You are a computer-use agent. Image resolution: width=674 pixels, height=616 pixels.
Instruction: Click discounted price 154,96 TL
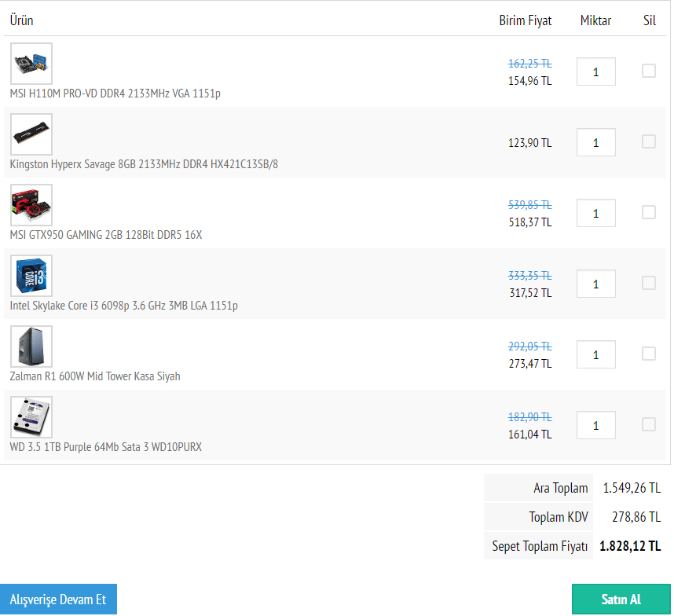530,81
